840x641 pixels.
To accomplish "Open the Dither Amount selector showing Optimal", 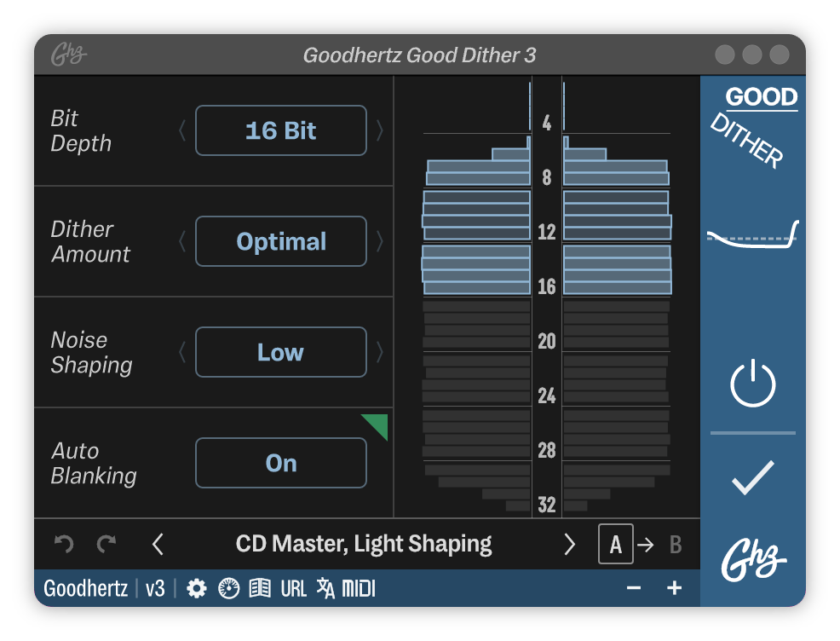I will click(280, 241).
